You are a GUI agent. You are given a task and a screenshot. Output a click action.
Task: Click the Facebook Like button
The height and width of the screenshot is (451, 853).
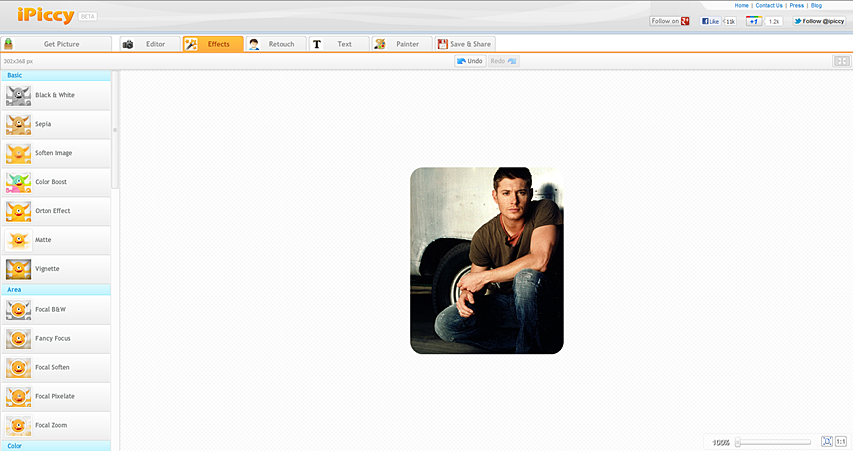(710, 21)
